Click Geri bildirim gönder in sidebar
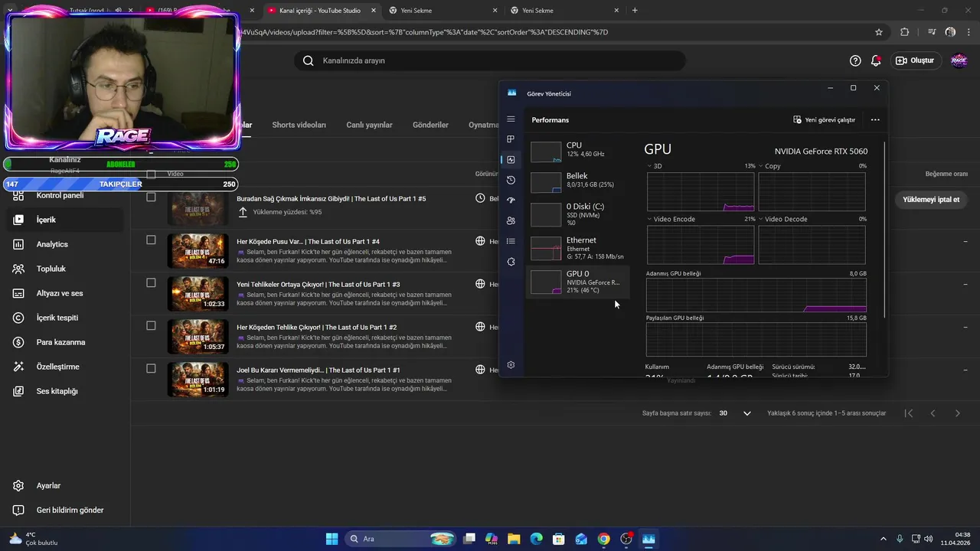Viewport: 980px width, 551px height. click(x=65, y=510)
